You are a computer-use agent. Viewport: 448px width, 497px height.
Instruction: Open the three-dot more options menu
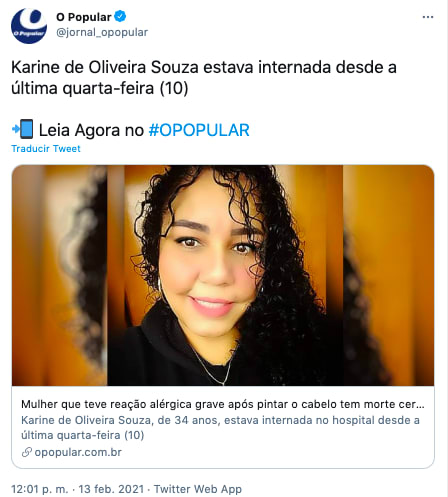click(x=428, y=17)
